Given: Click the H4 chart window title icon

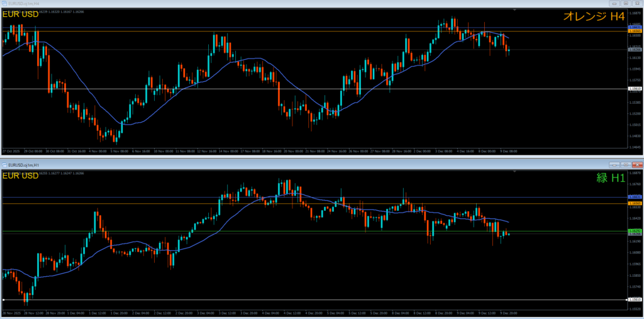Looking at the screenshot, I should pyautogui.click(x=4, y=4).
